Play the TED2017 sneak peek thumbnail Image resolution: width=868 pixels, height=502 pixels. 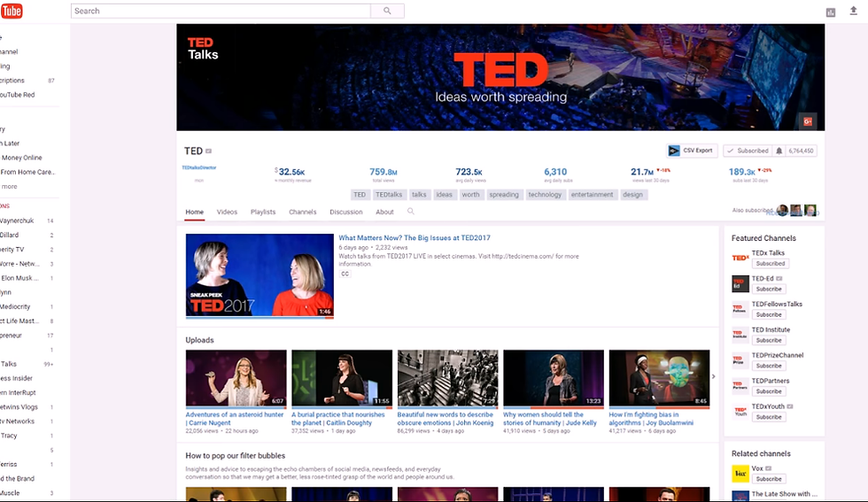click(x=260, y=275)
